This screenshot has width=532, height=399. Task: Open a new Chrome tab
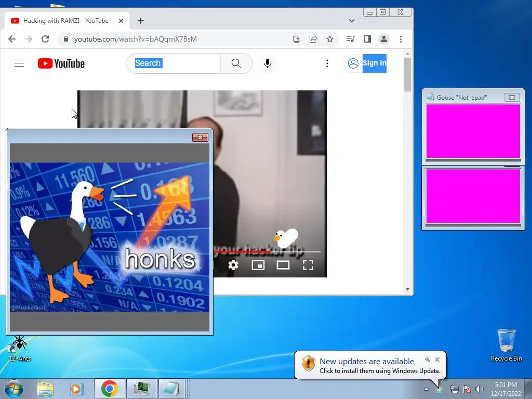141,21
